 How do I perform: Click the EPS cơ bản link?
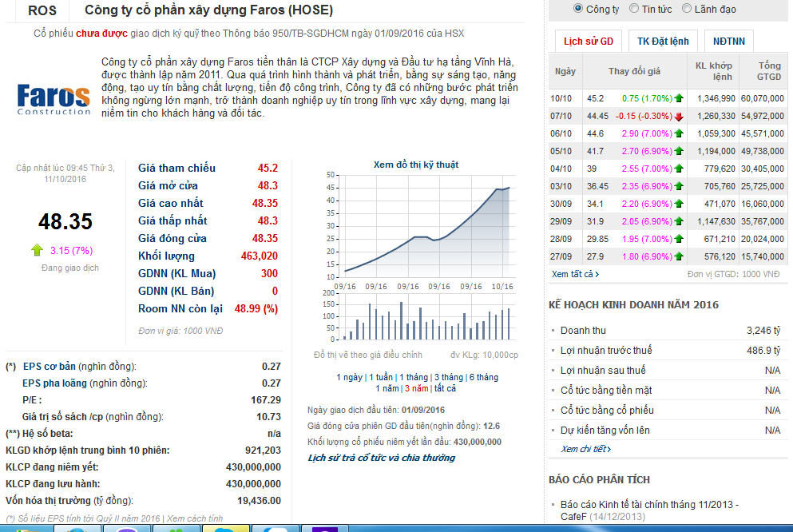pos(49,366)
